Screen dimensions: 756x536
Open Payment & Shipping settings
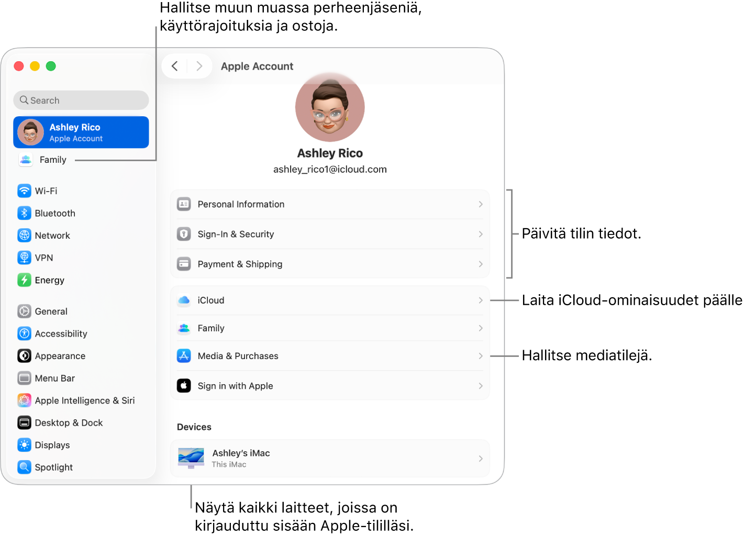pos(329,264)
